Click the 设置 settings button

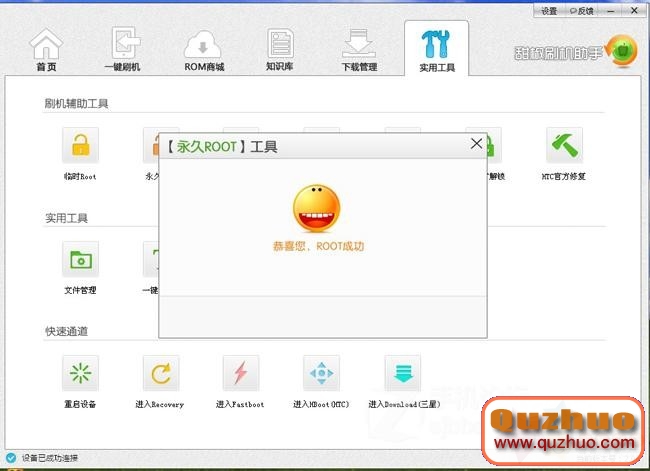coord(549,11)
